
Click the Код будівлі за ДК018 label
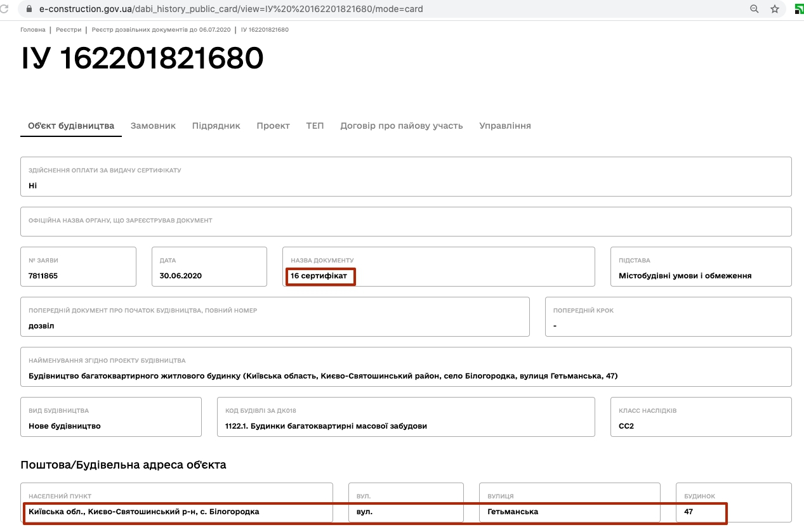click(x=261, y=411)
